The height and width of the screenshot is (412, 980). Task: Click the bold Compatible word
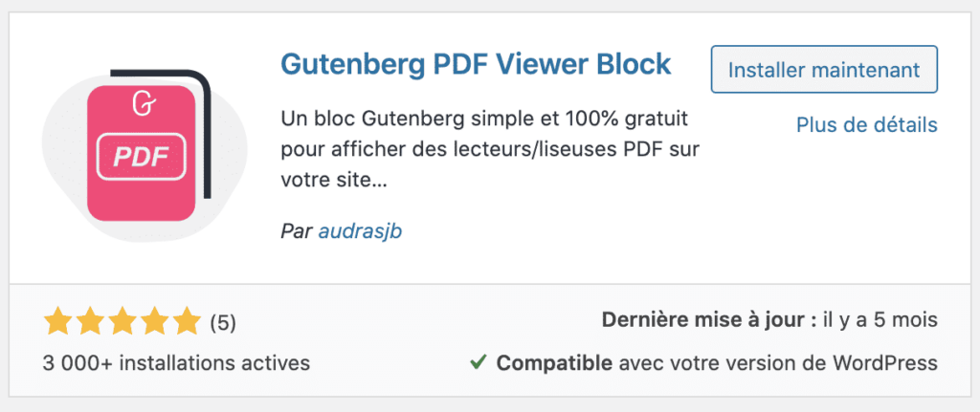click(554, 363)
